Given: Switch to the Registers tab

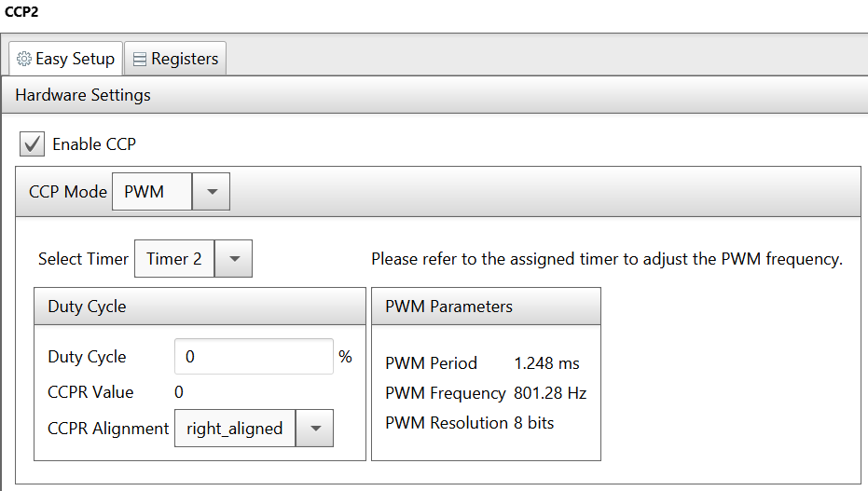Looking at the screenshot, I should pos(175,59).
